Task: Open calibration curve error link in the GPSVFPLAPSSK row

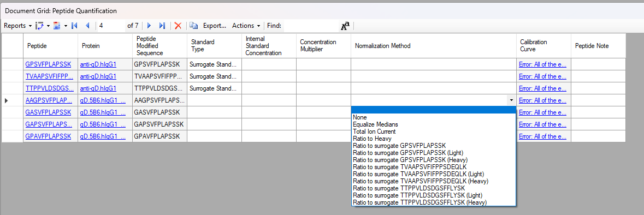Action: tap(542, 64)
